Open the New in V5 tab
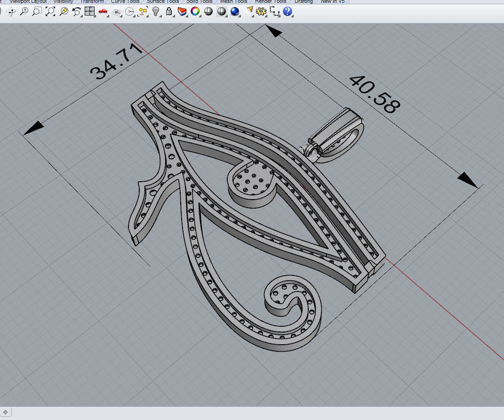Viewport: 504px width, 420px height. coord(333,1)
